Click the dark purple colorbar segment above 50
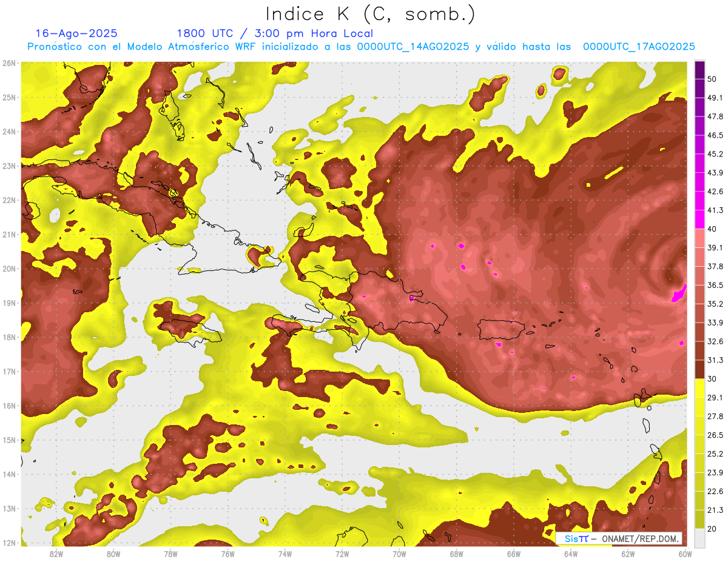Image resolution: width=728 pixels, height=562 pixels. click(699, 70)
